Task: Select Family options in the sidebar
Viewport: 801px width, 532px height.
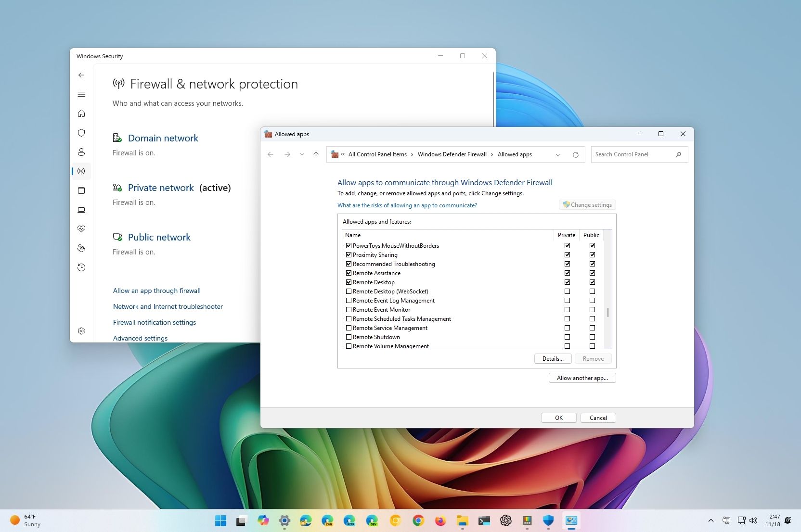Action: [x=81, y=248]
